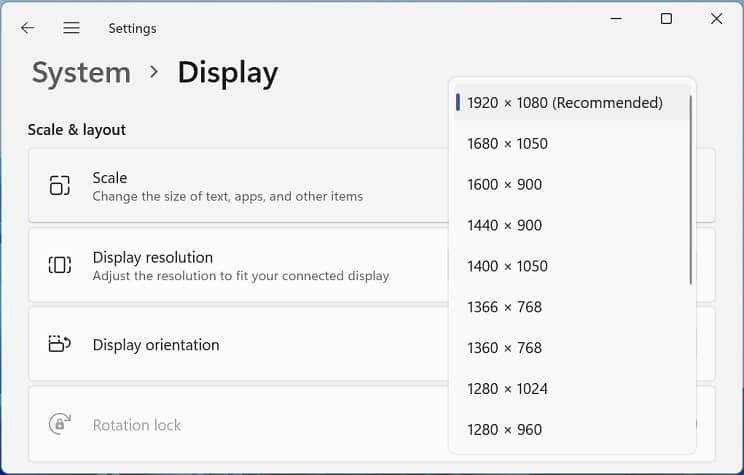The width and height of the screenshot is (744, 475).
Task: Click the resolution list scrollbar
Action: 690,190
